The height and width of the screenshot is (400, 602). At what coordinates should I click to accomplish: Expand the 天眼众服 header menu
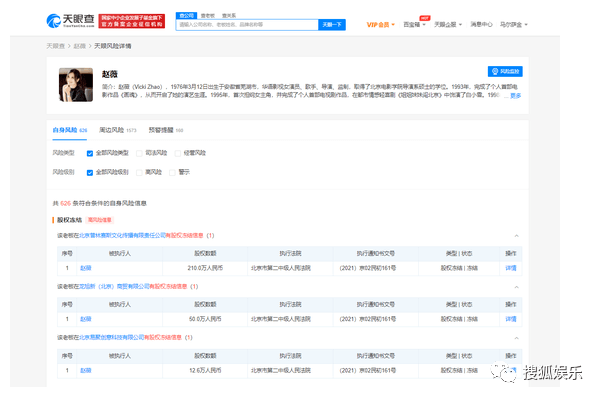click(x=448, y=25)
